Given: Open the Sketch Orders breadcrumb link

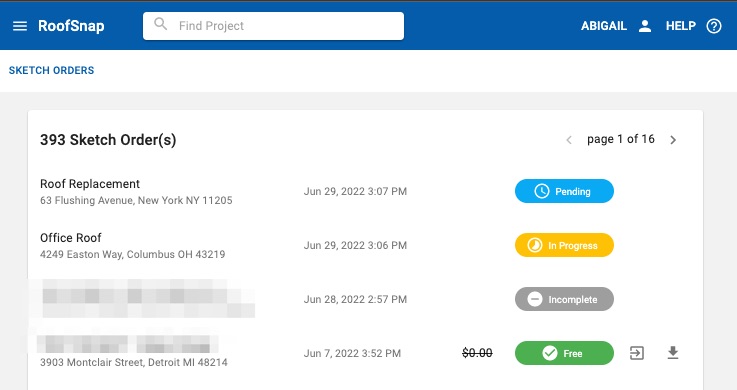Looking at the screenshot, I should 51,70.
